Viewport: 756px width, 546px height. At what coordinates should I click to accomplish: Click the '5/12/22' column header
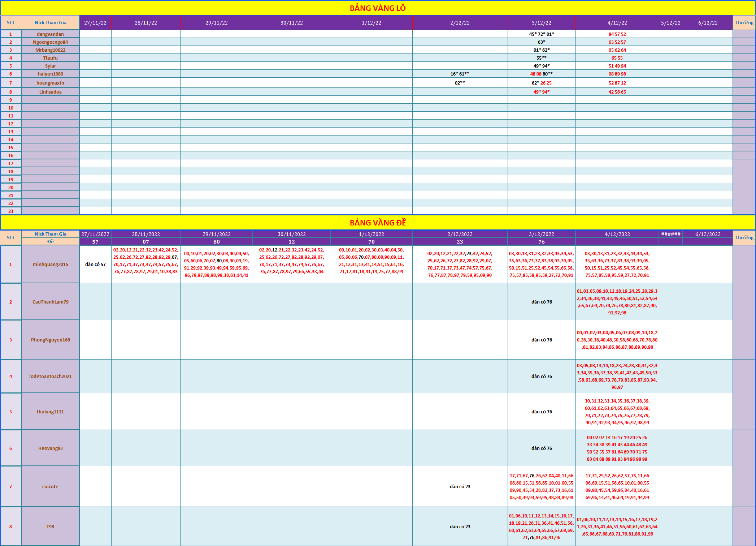671,23
